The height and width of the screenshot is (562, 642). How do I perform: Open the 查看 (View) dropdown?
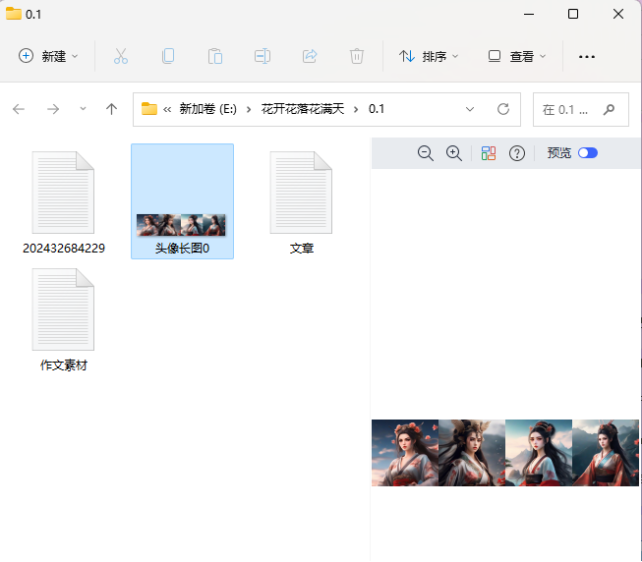[517, 56]
